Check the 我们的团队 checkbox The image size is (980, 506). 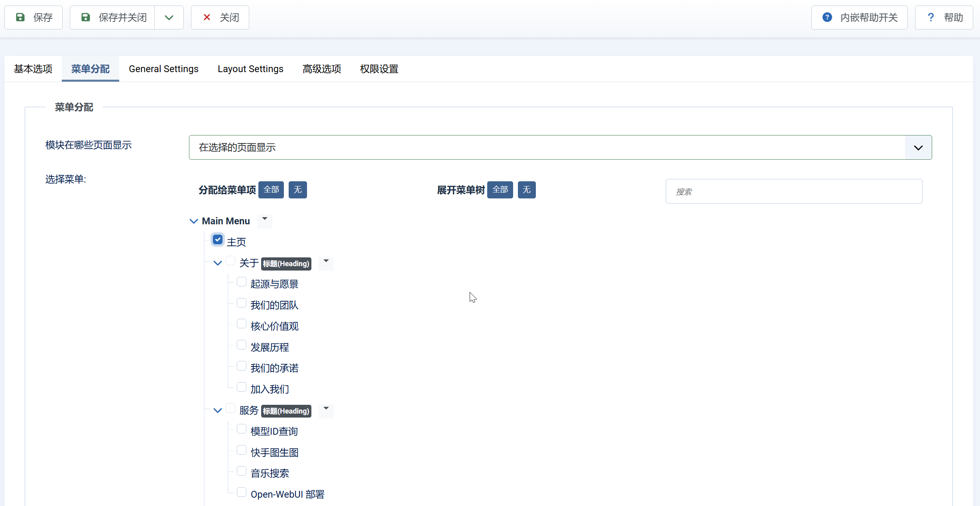(242, 303)
